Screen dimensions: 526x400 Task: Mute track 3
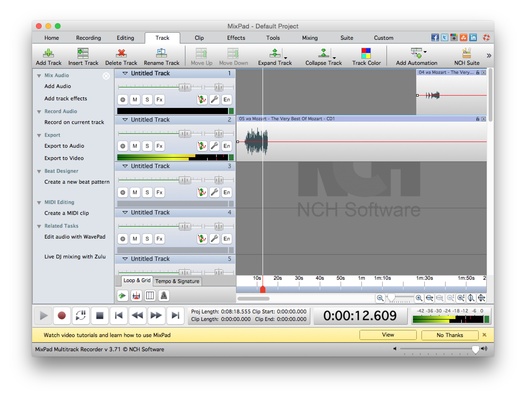(135, 192)
